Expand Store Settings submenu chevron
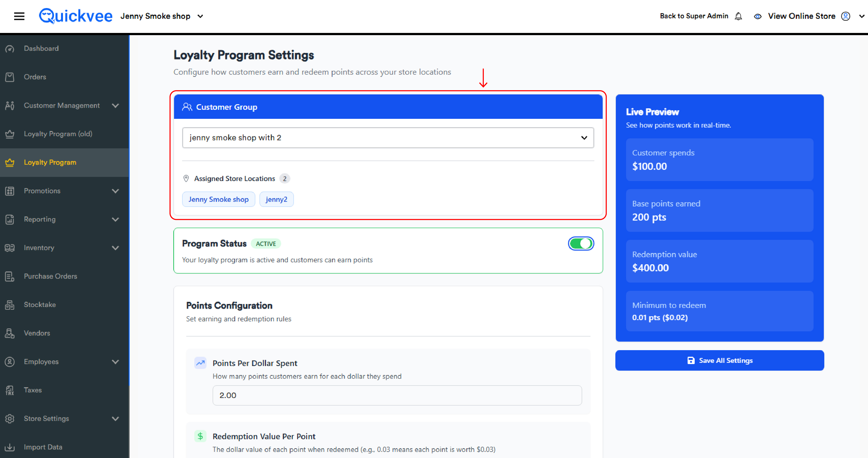 pyautogui.click(x=115, y=419)
